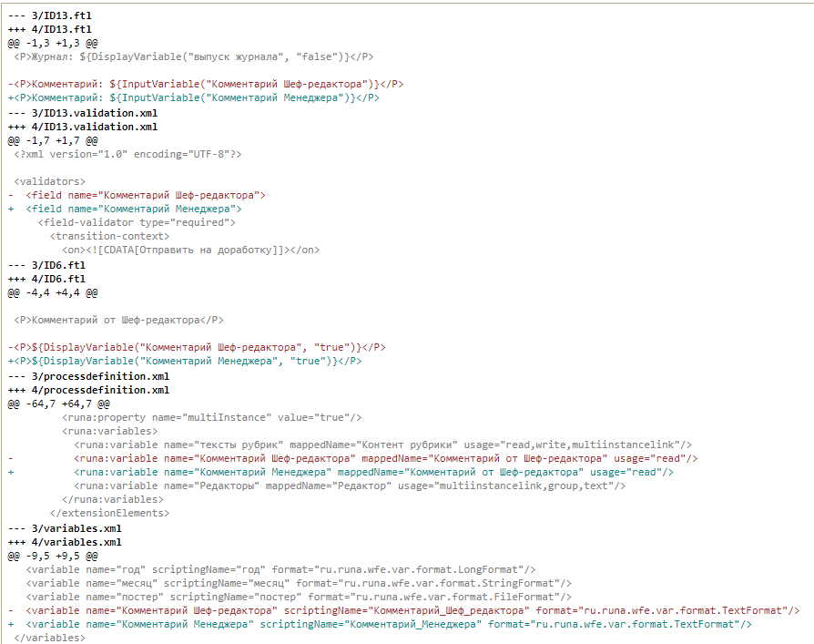Click runa:variable 'Редакторы' line
The width and height of the screenshot is (814, 644).
coord(350,486)
